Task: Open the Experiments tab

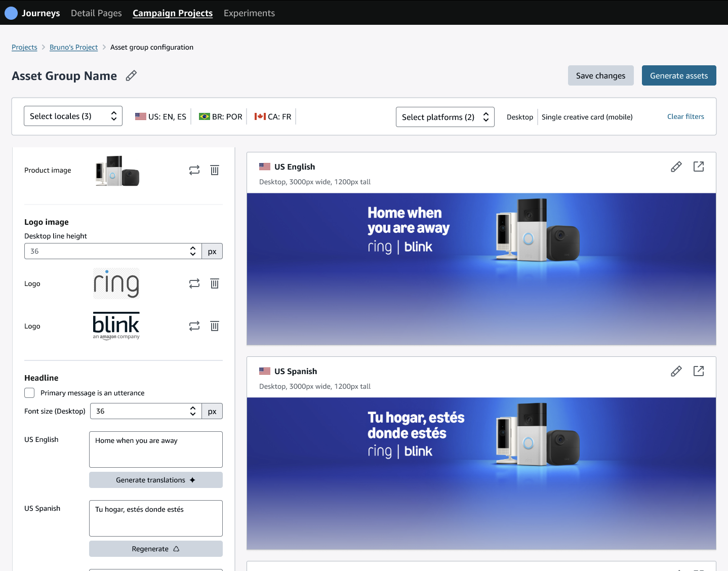Action: click(x=249, y=13)
